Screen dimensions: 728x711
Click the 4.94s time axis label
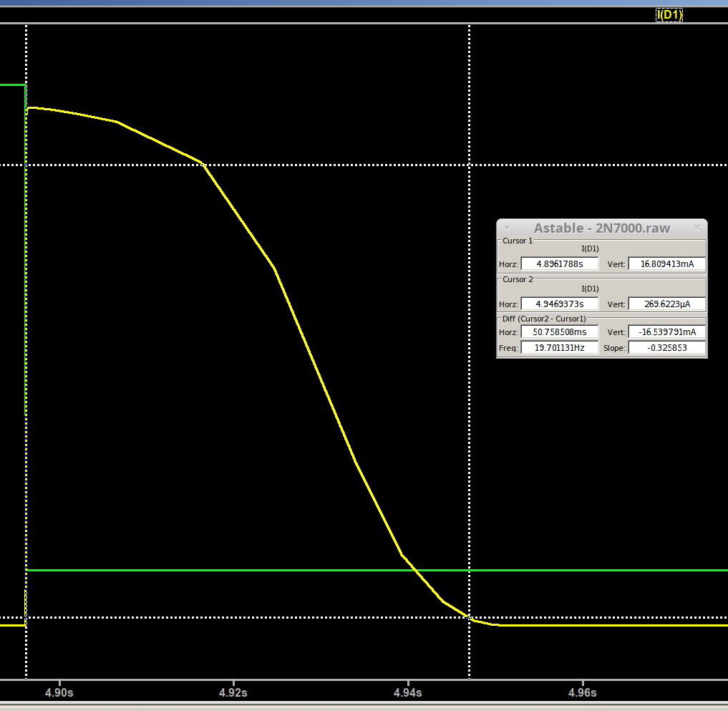pos(408,693)
